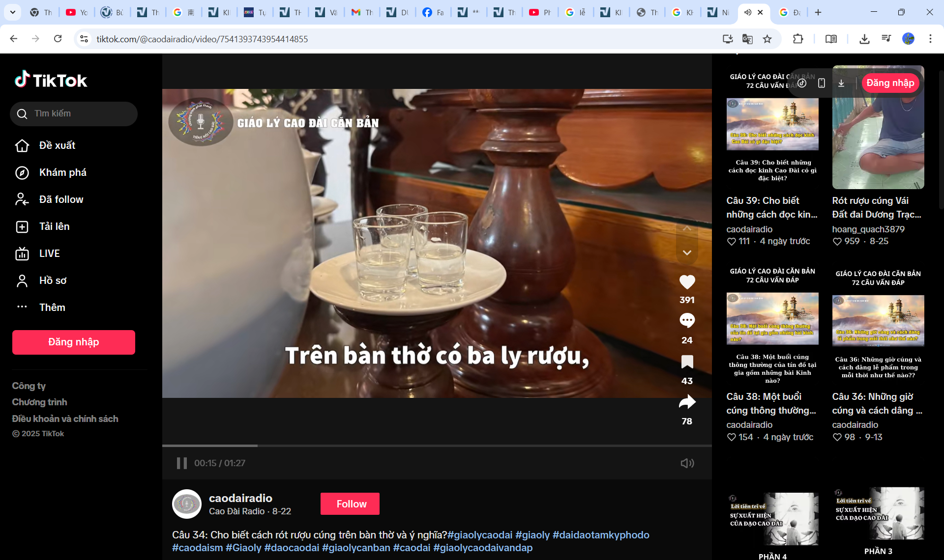The width and height of the screenshot is (944, 560).
Task: Pause the video playback
Action: (181, 463)
